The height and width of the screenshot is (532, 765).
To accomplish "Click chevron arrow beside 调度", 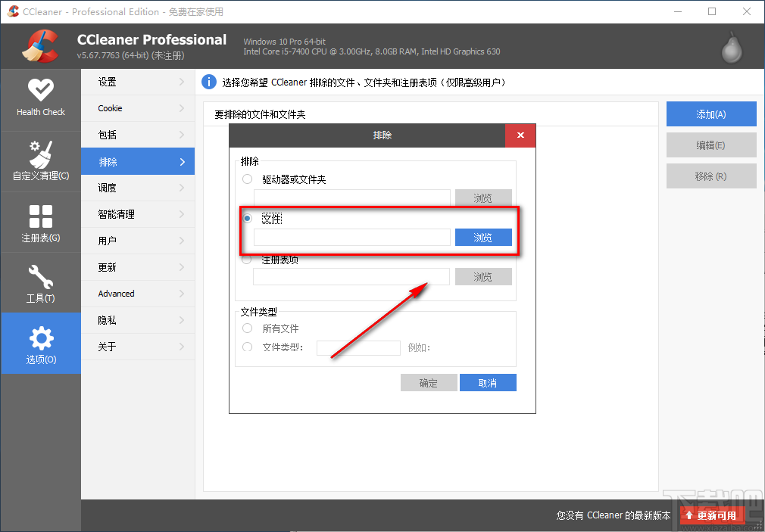I will [182, 188].
